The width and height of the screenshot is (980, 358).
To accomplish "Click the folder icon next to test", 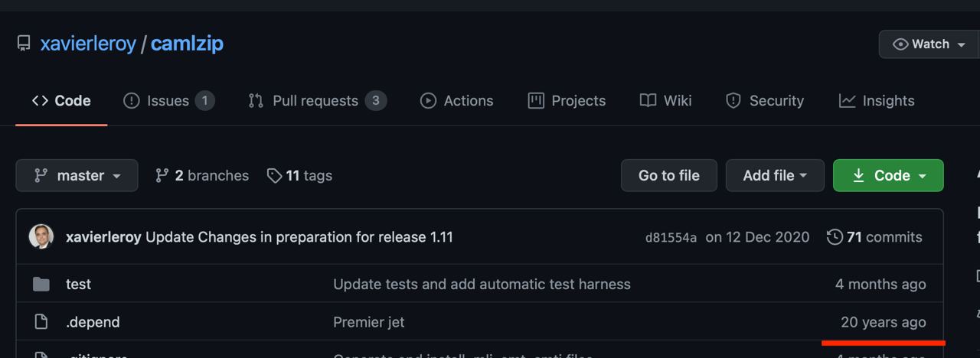I will [x=41, y=285].
